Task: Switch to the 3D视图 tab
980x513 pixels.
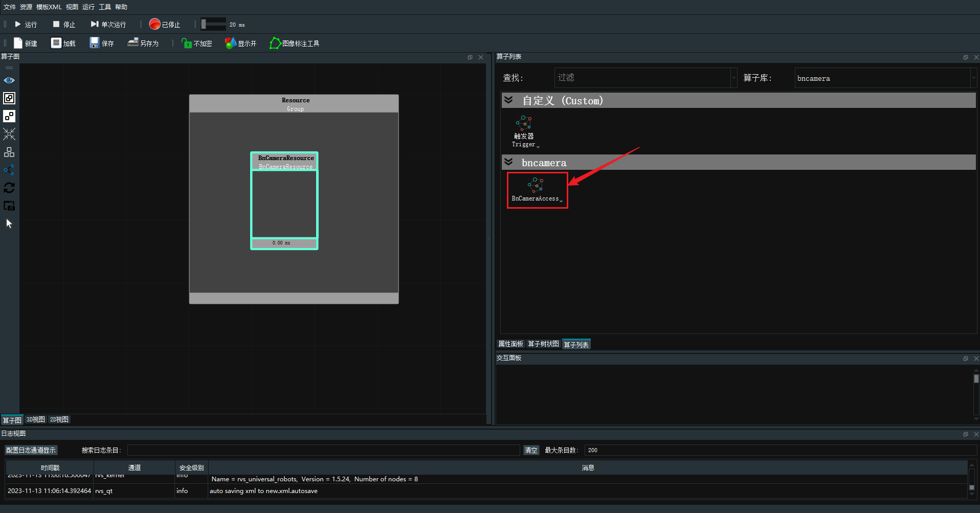Action: point(35,419)
